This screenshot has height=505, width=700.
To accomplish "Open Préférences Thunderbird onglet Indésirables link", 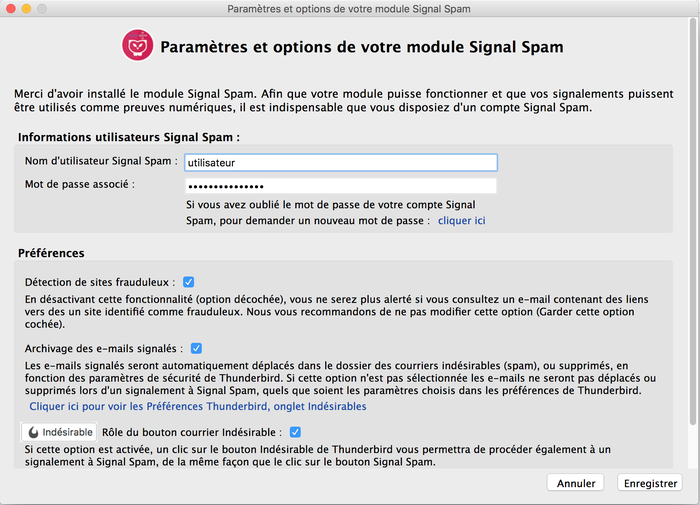I will (x=198, y=406).
